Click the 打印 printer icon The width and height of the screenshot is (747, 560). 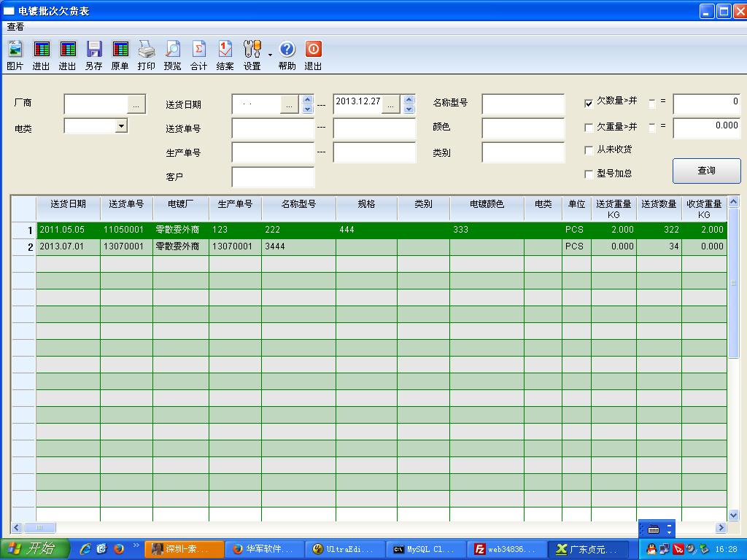146,55
